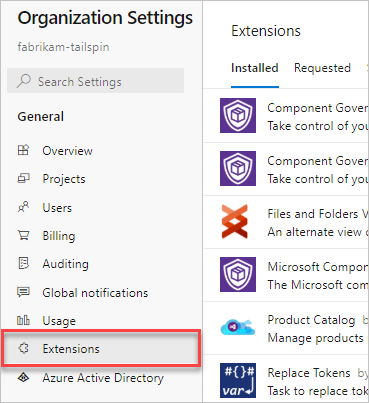Click the Extensions gear icon
Screen dimensions: 369x403
[23, 349]
